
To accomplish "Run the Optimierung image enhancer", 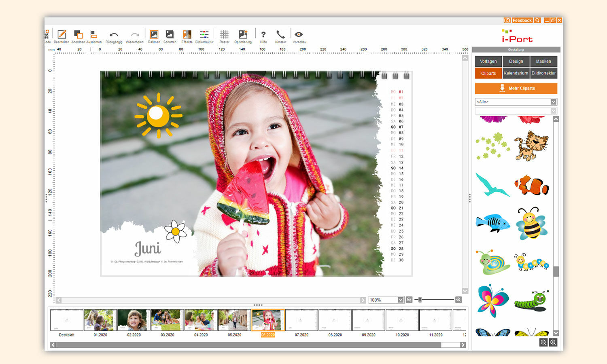I will coord(243,35).
